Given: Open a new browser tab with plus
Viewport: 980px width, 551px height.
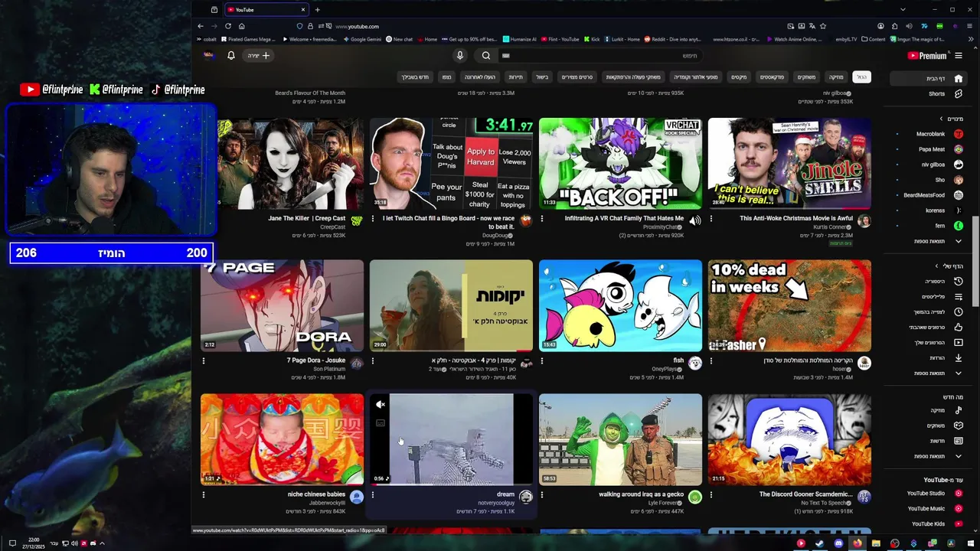Looking at the screenshot, I should click(x=317, y=9).
